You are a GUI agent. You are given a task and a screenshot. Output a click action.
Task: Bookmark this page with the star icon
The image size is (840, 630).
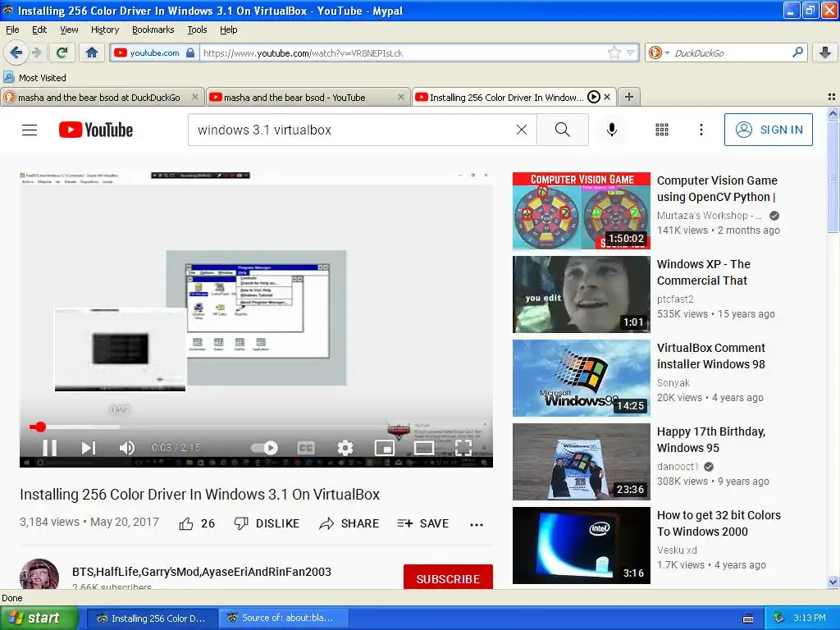(x=614, y=52)
